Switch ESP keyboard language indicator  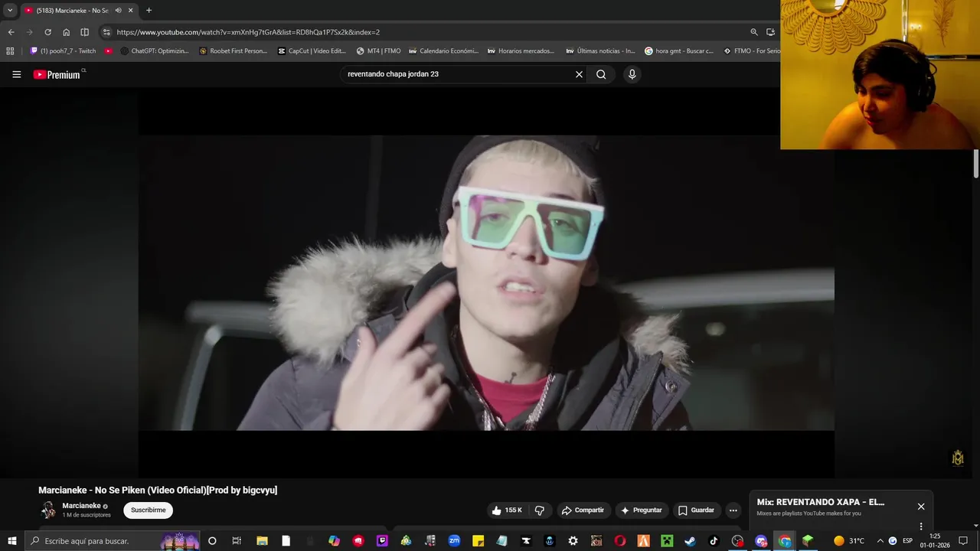pos(908,541)
